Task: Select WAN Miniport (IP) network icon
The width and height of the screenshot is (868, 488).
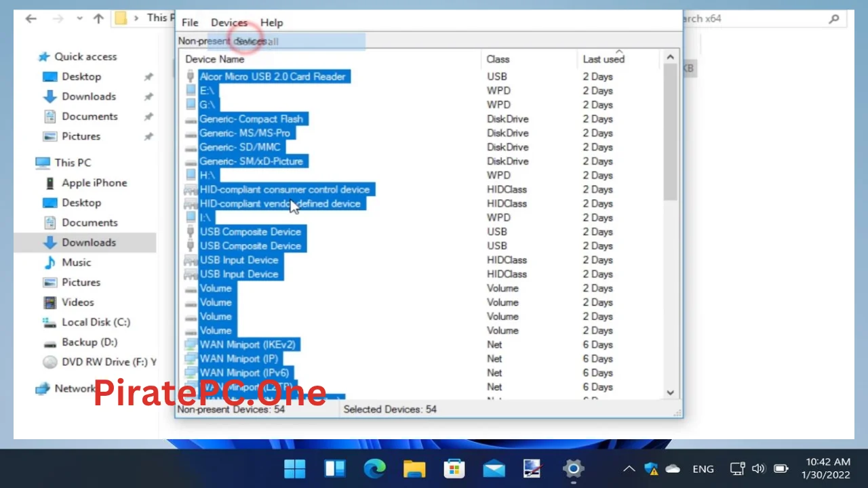Action: click(x=191, y=359)
